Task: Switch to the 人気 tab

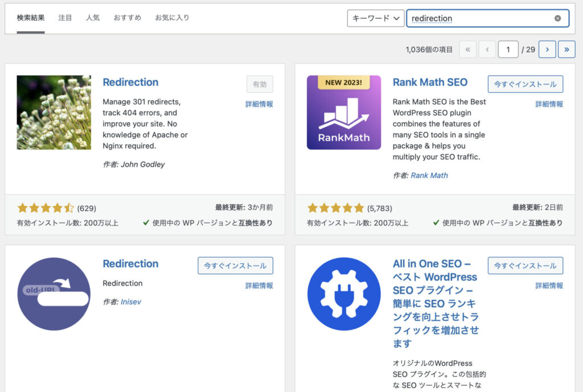Action: [x=93, y=18]
